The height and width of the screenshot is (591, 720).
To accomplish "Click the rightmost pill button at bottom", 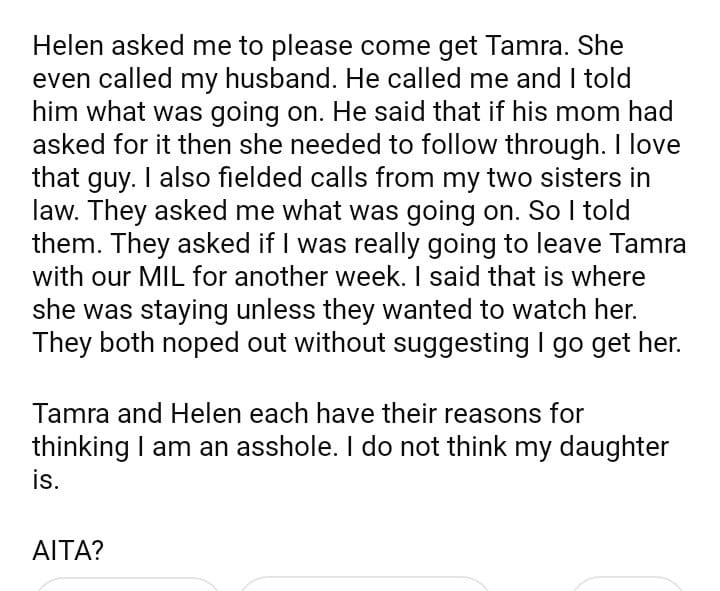I will click(628, 584).
